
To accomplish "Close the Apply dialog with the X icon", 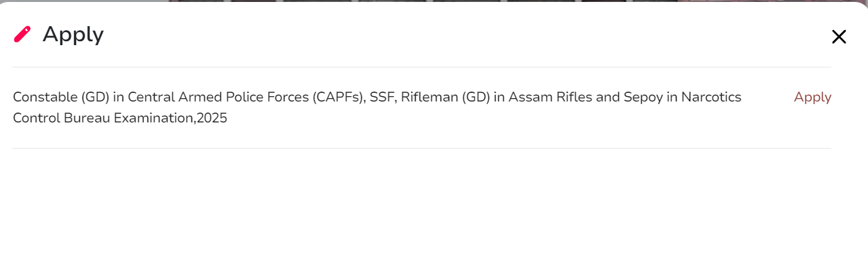I will click(838, 37).
